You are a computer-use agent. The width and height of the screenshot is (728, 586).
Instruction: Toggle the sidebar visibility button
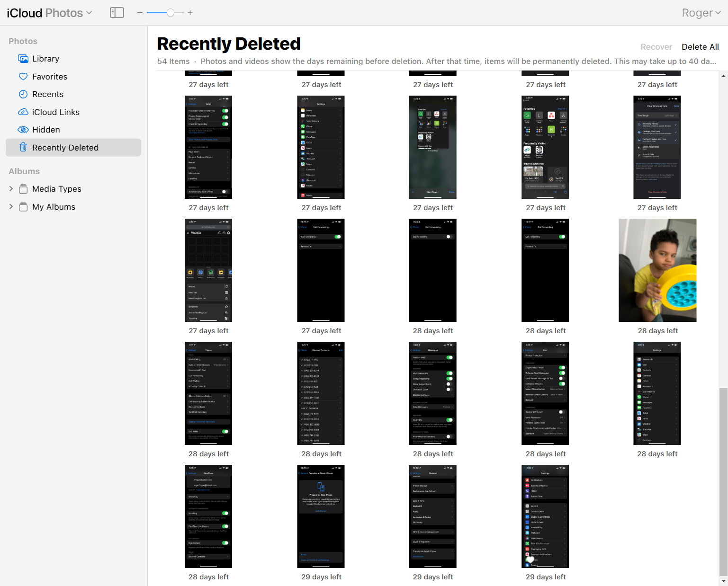point(117,13)
